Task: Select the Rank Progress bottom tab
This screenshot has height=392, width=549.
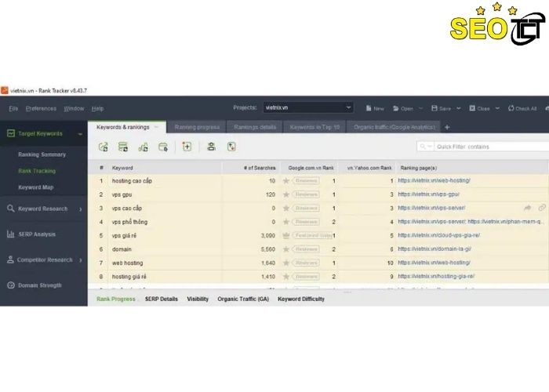Action: (116, 299)
